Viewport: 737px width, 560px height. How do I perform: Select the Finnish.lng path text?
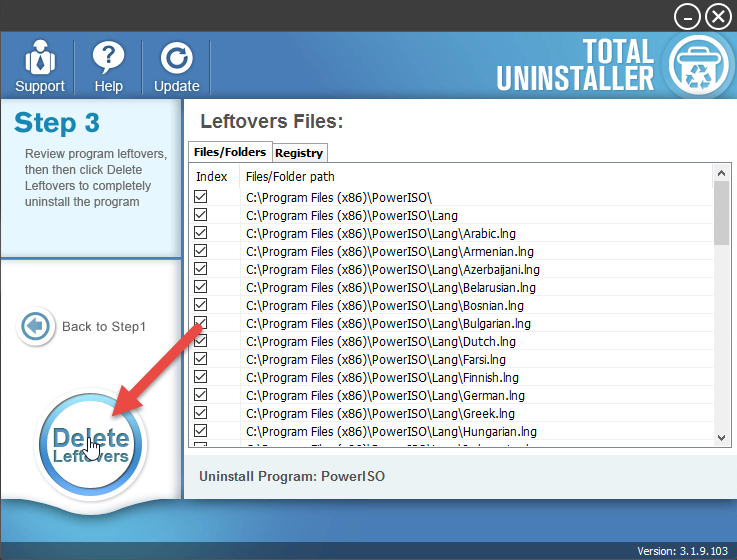pyautogui.click(x=382, y=378)
